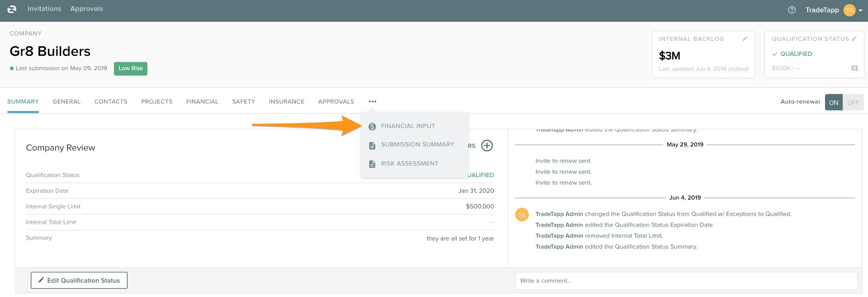Switch to the Financial tab
This screenshot has width=868, height=297.
(202, 101)
